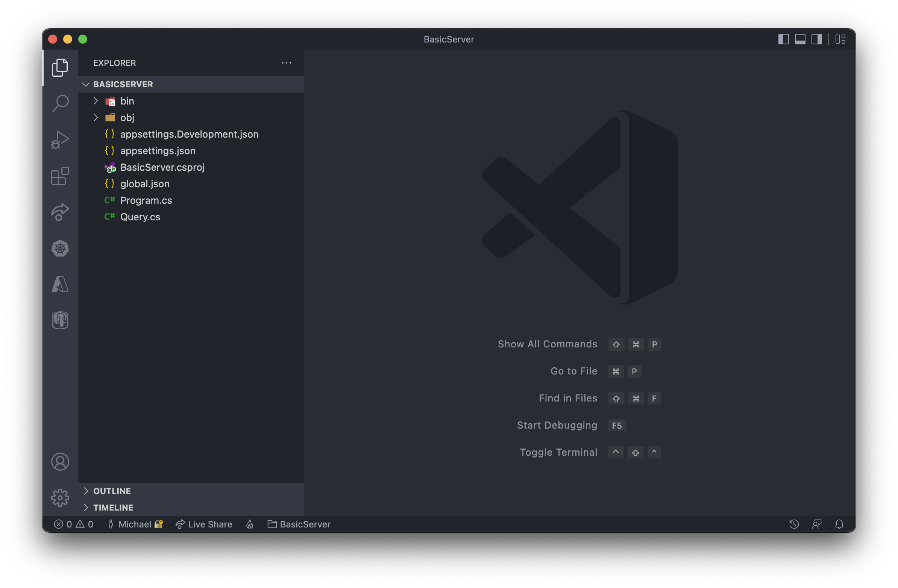Viewport: 898px width, 588px height.
Task: Click the Toggle Terminal label
Action: (x=559, y=453)
